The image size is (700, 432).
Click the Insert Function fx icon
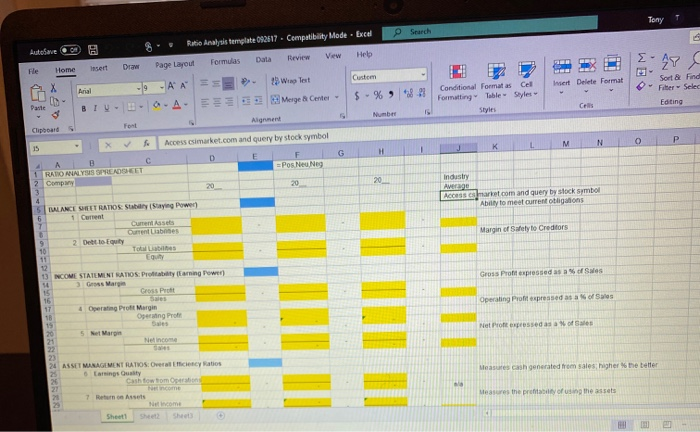point(146,143)
